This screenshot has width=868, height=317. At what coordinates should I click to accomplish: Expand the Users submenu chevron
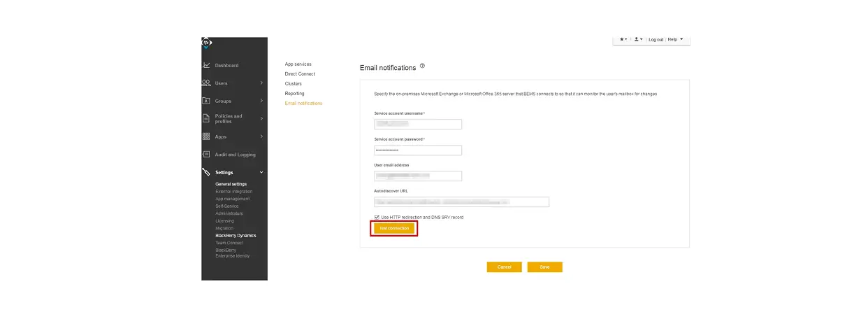point(261,83)
